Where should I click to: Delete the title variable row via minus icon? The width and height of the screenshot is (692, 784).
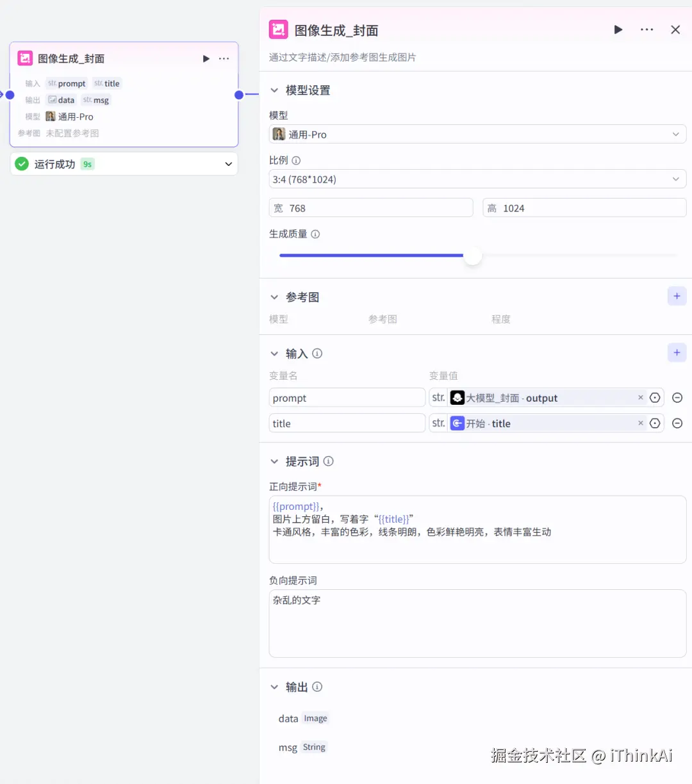click(677, 423)
